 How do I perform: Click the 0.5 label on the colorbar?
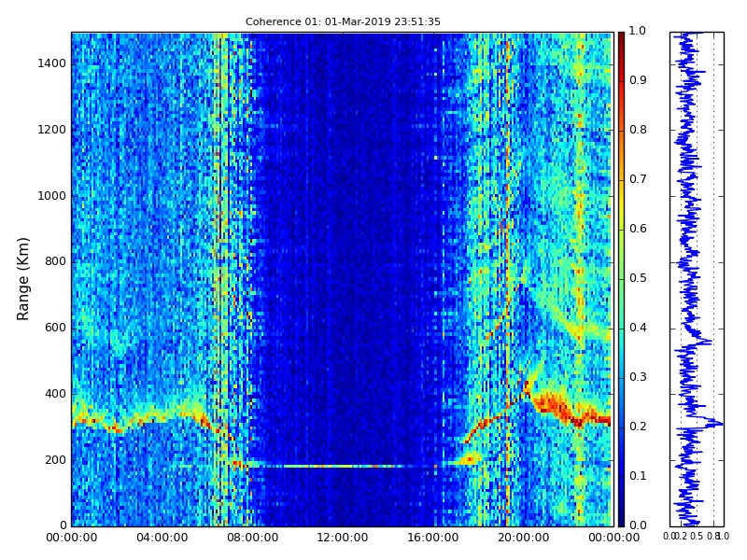(638, 278)
